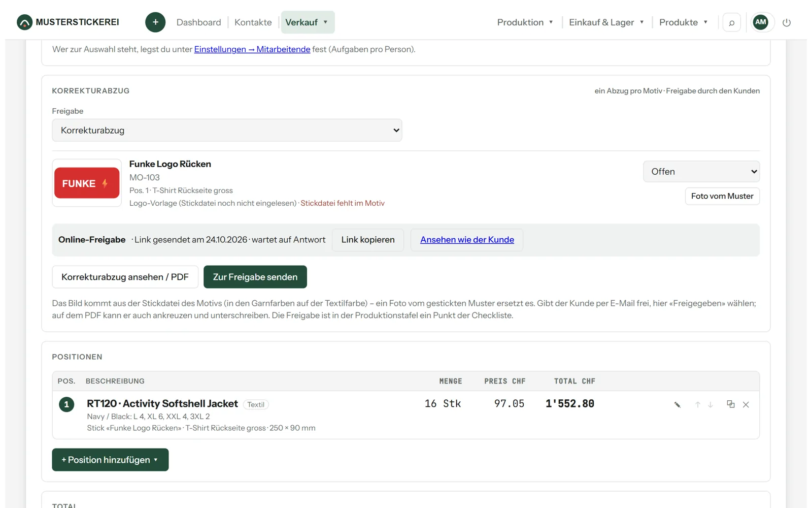Open the search magnifier icon

(x=731, y=22)
